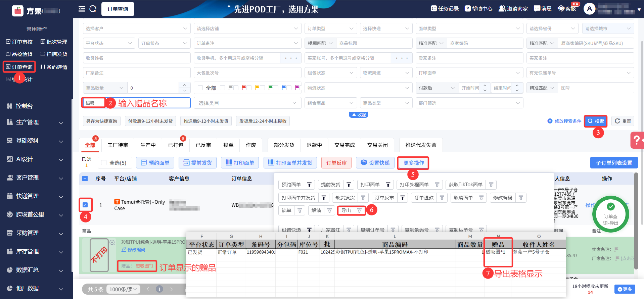The height and width of the screenshot is (299, 644).
Task: Open the 任务记录 task log icon
Action: pos(445,8)
